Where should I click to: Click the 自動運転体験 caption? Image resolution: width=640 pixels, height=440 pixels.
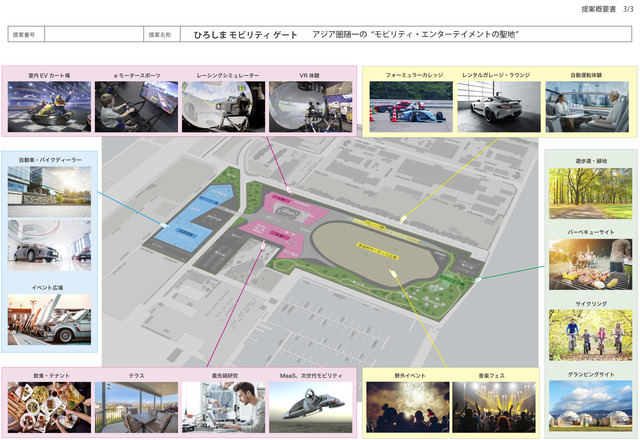click(586, 75)
